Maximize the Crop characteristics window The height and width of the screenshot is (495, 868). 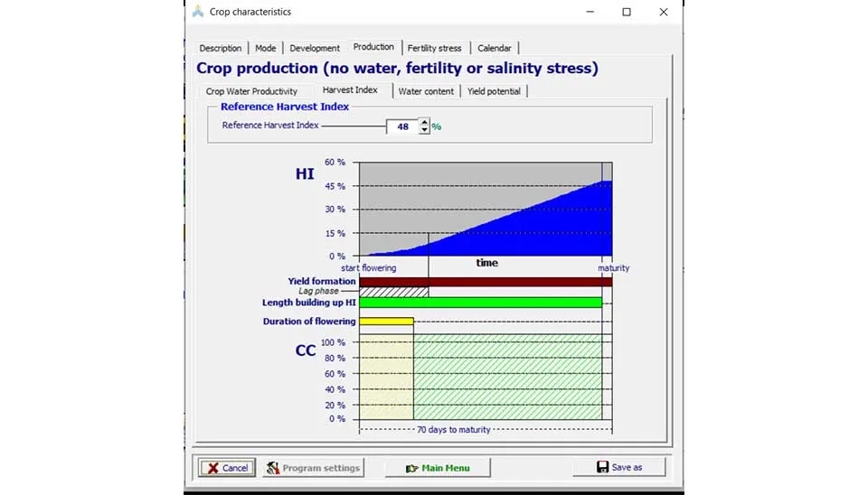tap(627, 12)
